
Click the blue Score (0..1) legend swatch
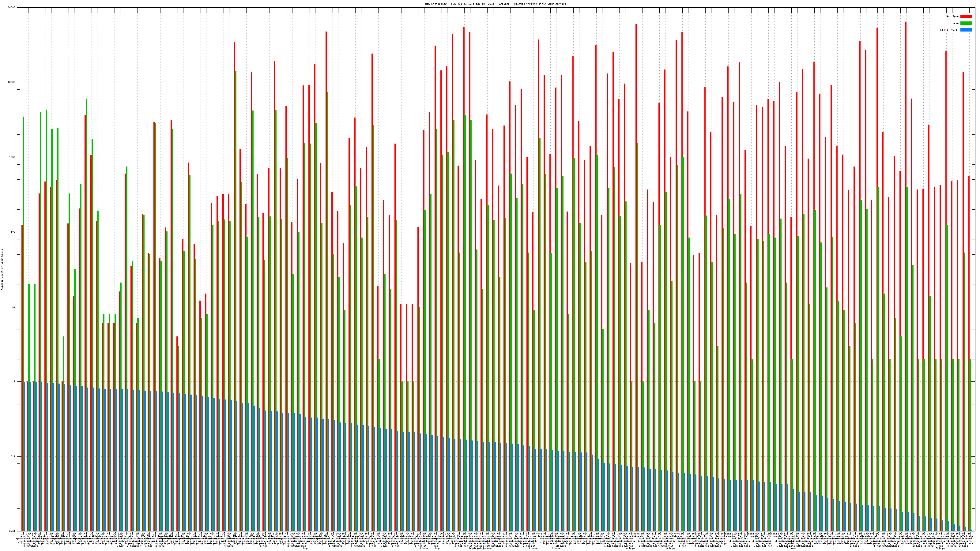click(x=966, y=30)
